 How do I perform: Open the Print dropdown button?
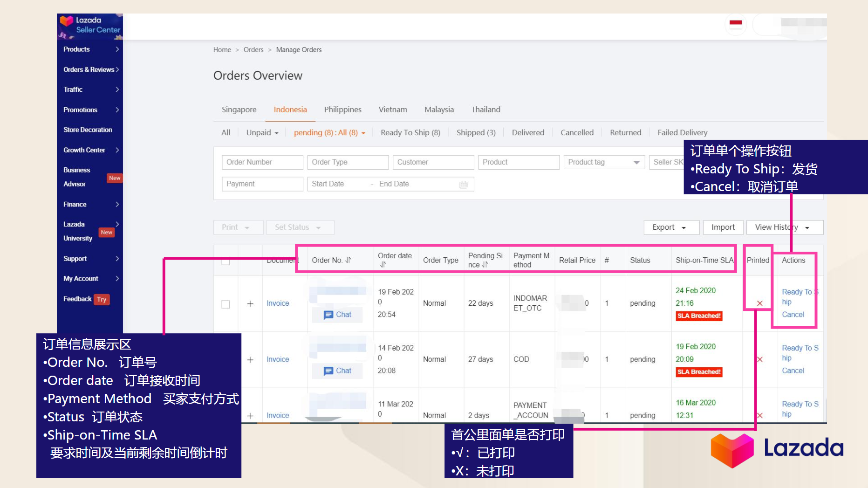238,227
